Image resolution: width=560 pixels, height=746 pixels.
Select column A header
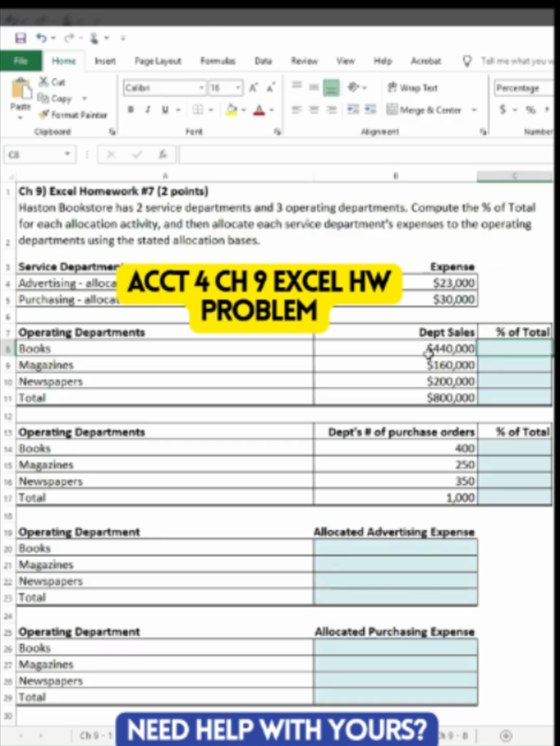point(165,176)
